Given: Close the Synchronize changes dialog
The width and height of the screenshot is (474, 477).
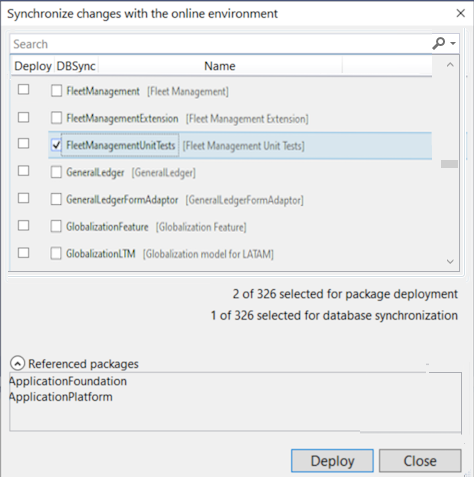Looking at the screenshot, I should (x=461, y=13).
